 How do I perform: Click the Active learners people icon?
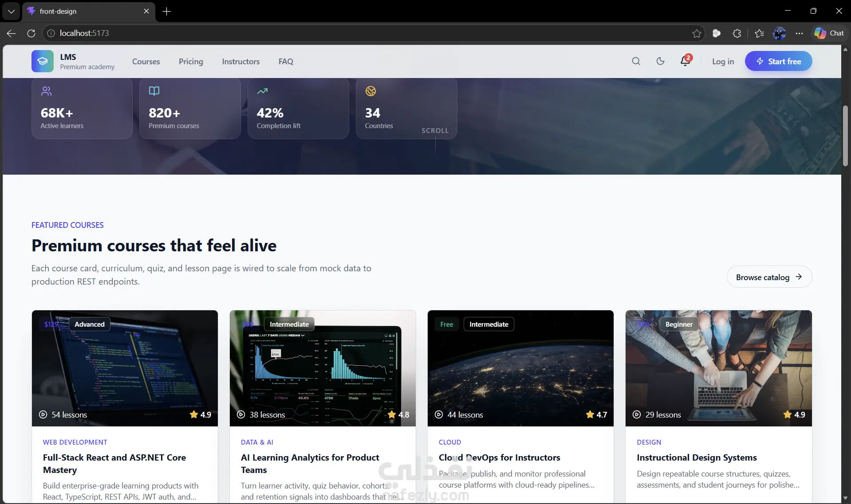tap(46, 91)
